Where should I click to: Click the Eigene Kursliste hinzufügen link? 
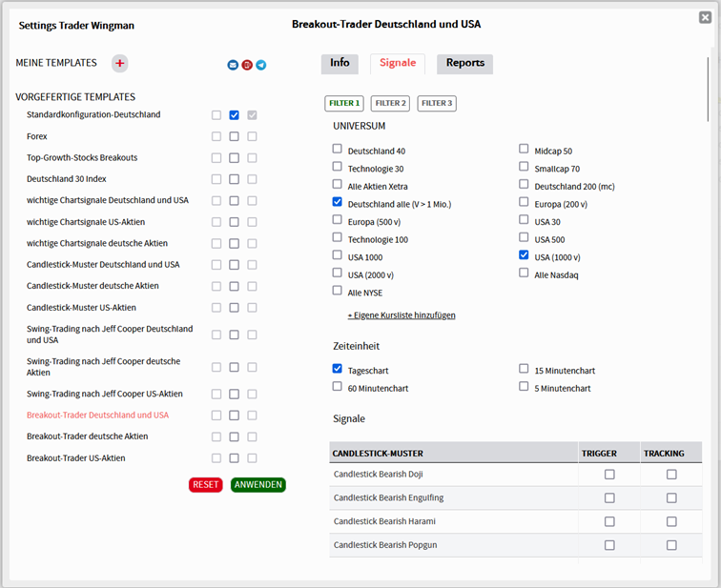pyautogui.click(x=402, y=314)
